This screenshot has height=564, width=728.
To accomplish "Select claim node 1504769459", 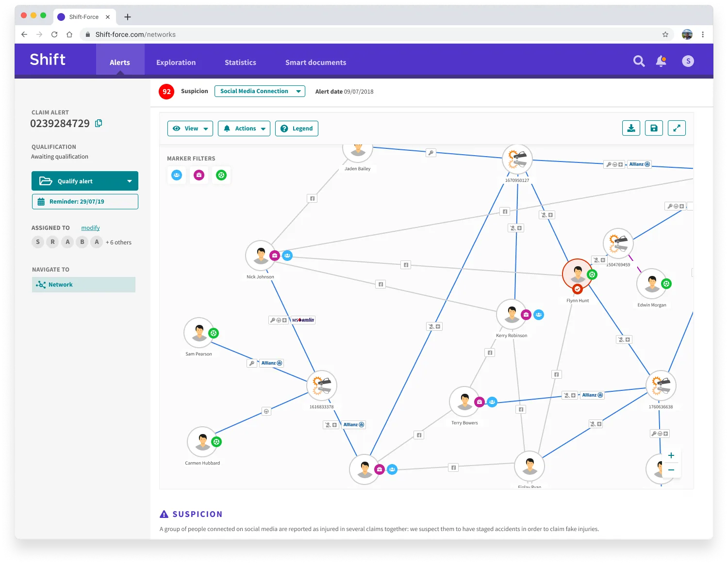I will coord(618,243).
